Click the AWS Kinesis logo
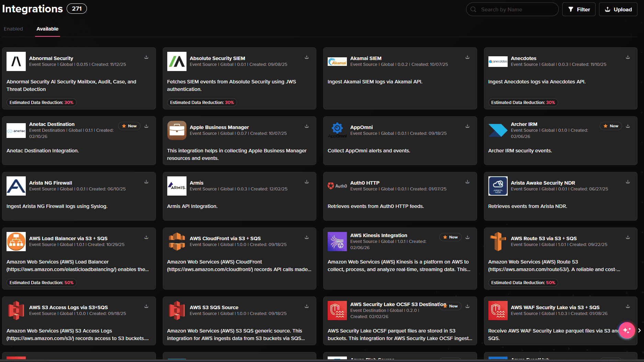The width and height of the screenshot is (644, 362). point(337,242)
